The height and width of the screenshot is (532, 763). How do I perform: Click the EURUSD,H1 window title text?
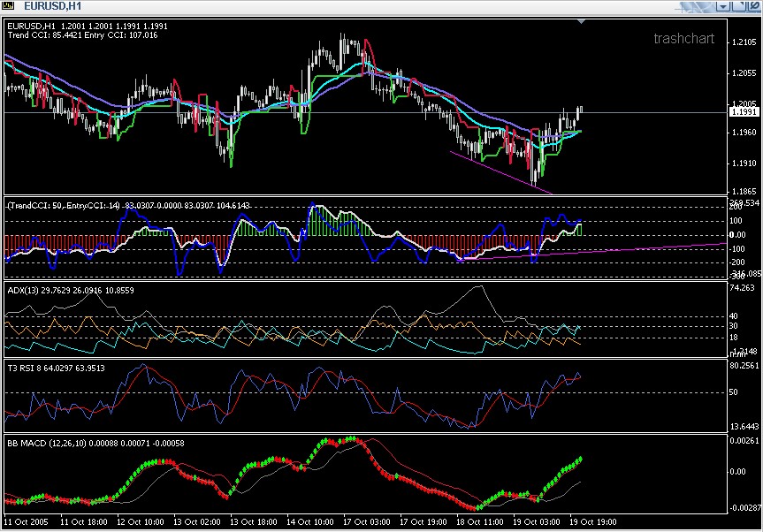(52, 6)
